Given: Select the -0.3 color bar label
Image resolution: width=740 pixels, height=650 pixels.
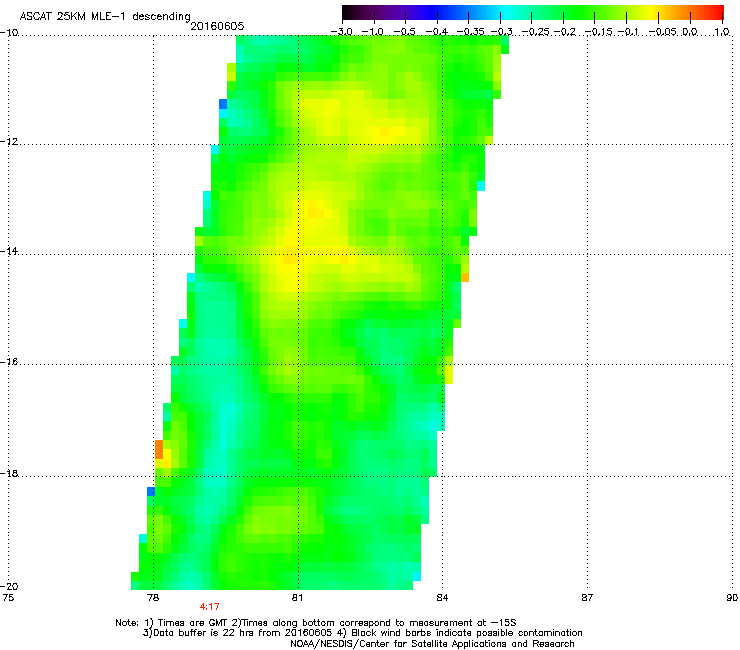Looking at the screenshot, I should click(x=501, y=32).
